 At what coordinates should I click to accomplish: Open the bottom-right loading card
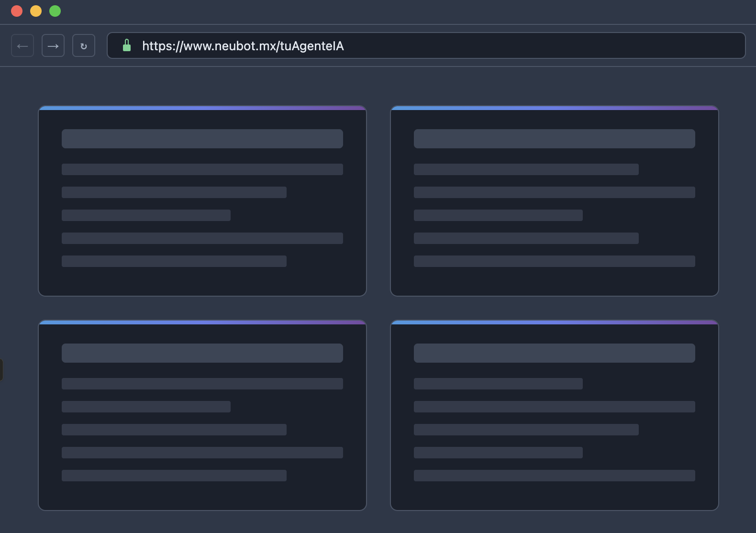(555, 495)
